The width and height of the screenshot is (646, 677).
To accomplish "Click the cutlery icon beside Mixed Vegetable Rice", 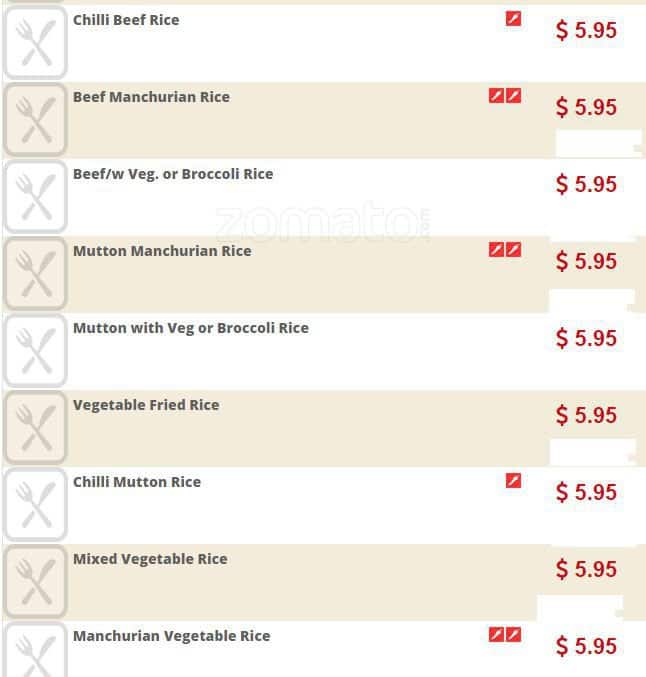I will [35, 583].
